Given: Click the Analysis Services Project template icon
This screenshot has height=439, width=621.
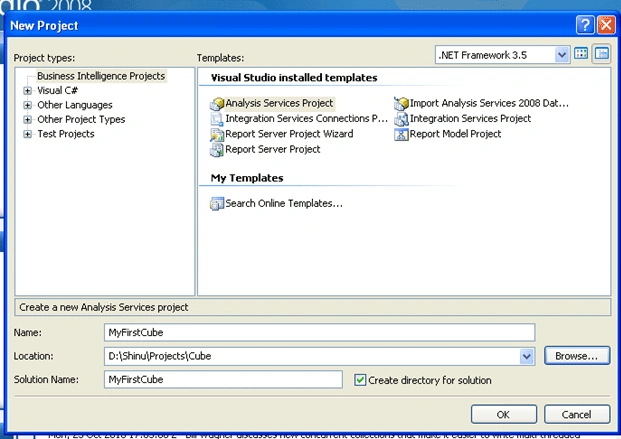Looking at the screenshot, I should click(x=217, y=103).
